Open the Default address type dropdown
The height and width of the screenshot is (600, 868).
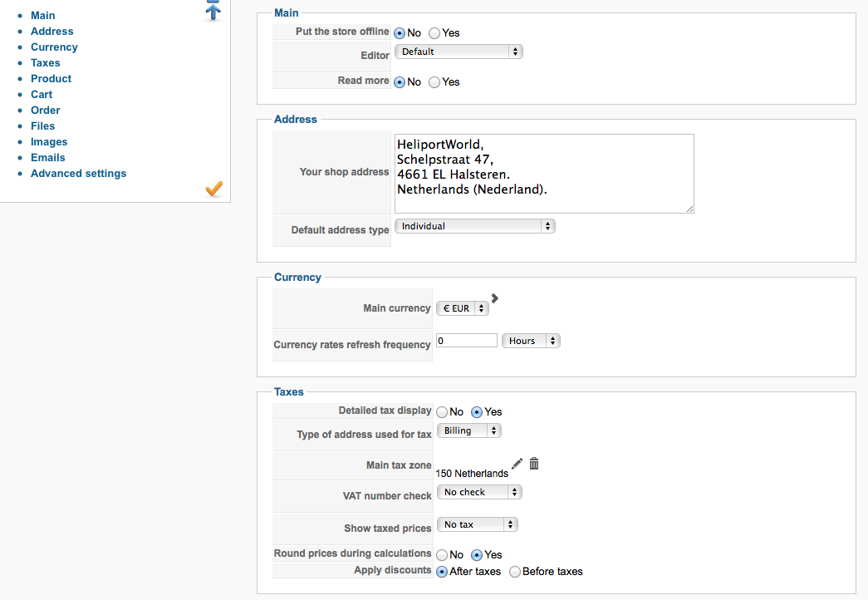tap(474, 226)
